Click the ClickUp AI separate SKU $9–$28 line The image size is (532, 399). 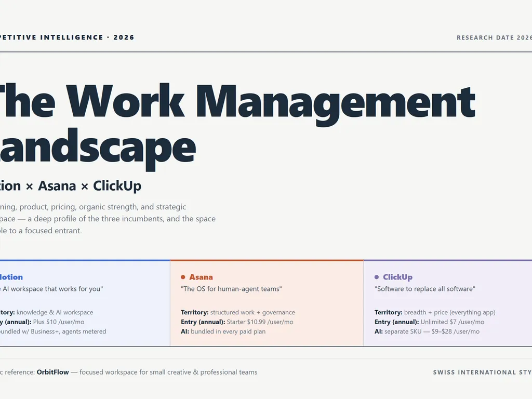[427, 331]
